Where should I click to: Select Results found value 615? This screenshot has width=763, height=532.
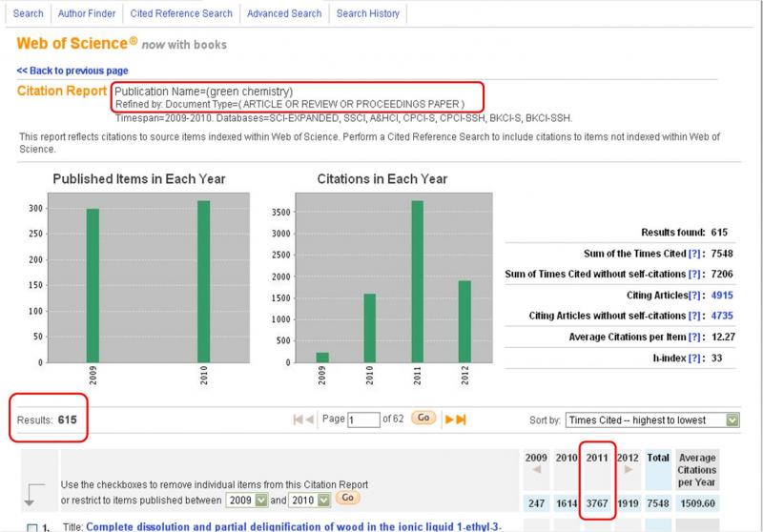pyautogui.click(x=719, y=233)
